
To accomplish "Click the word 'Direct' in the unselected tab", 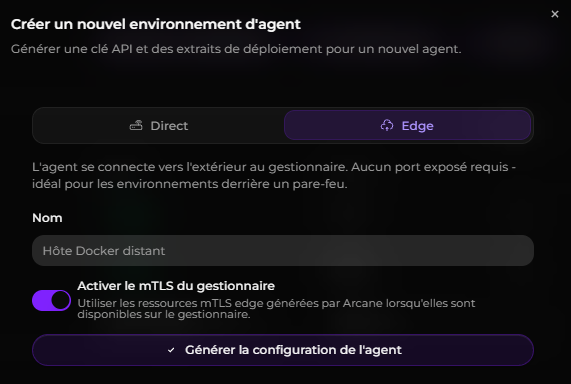I will click(x=169, y=126).
